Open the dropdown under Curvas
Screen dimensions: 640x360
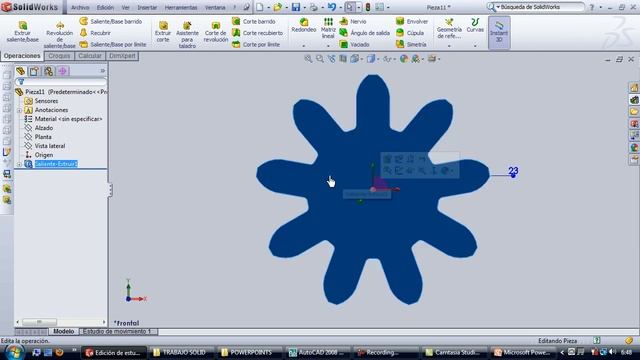point(475,46)
